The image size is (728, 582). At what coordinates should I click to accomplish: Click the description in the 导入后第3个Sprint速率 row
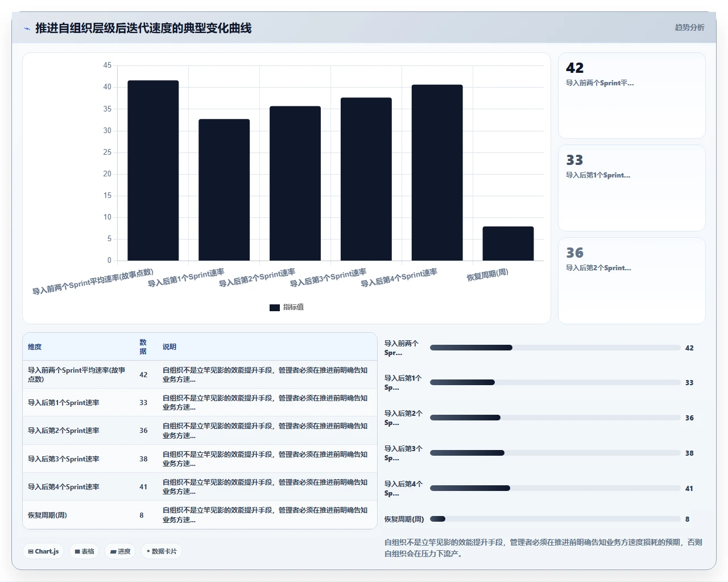click(x=265, y=459)
